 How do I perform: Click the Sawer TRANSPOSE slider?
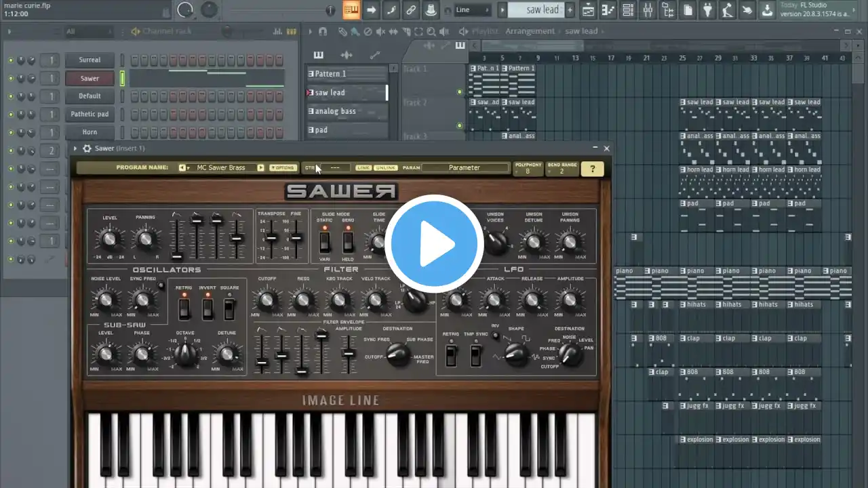pyautogui.click(x=271, y=239)
